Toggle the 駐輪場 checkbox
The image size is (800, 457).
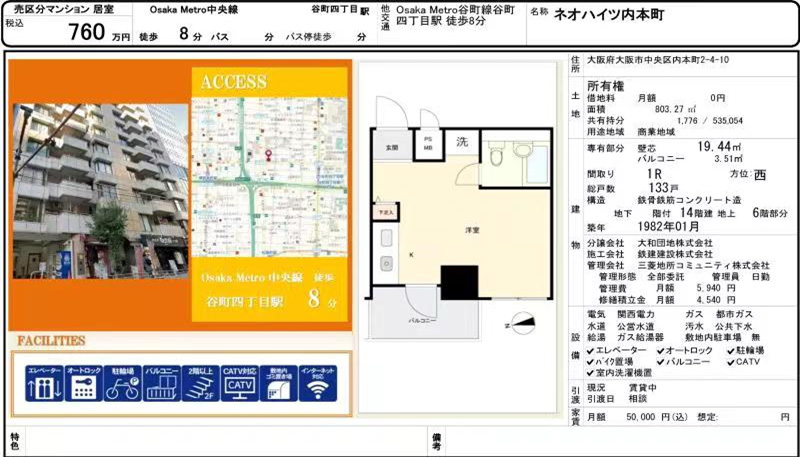[731, 351]
